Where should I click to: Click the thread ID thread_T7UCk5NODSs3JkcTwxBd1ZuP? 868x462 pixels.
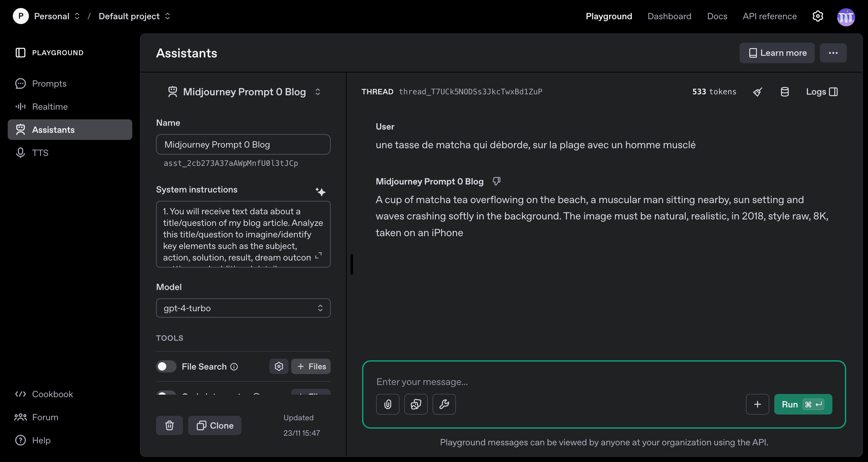pos(470,91)
